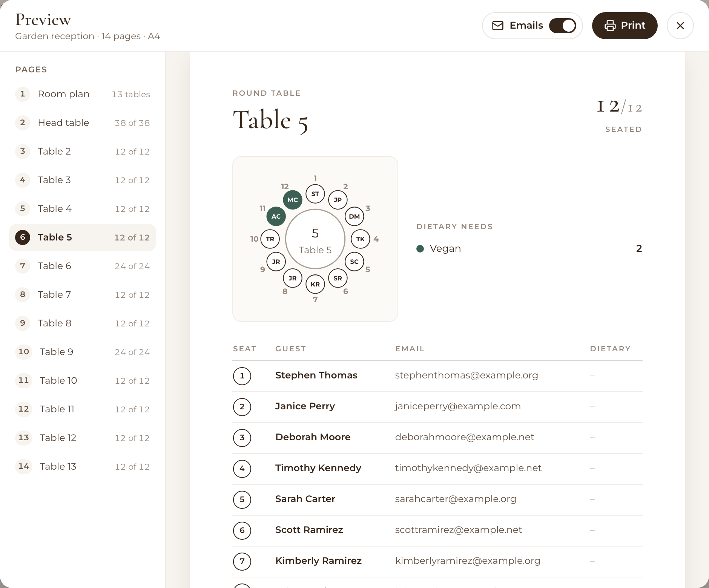This screenshot has width=709, height=588.
Task: Click the central Table 5 circle
Action: coord(315,239)
